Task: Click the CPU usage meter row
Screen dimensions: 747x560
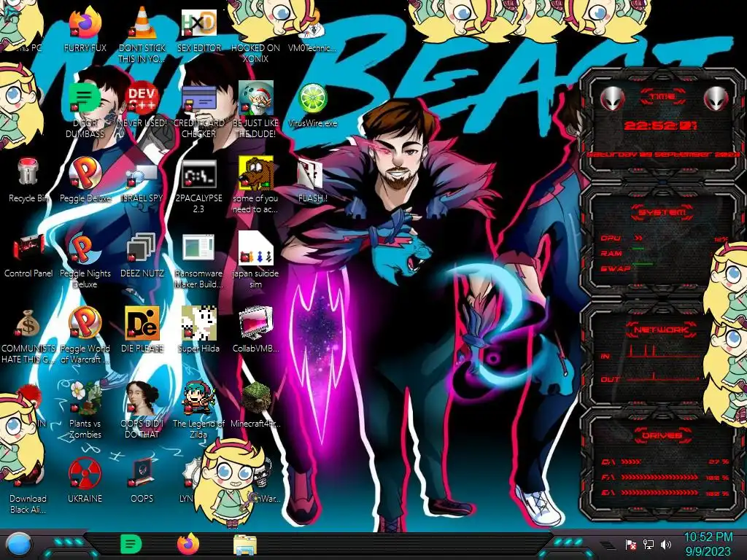Action: 664,238
